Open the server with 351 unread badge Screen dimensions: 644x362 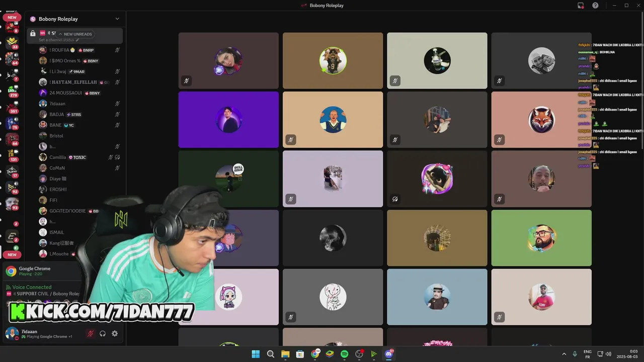(12, 107)
